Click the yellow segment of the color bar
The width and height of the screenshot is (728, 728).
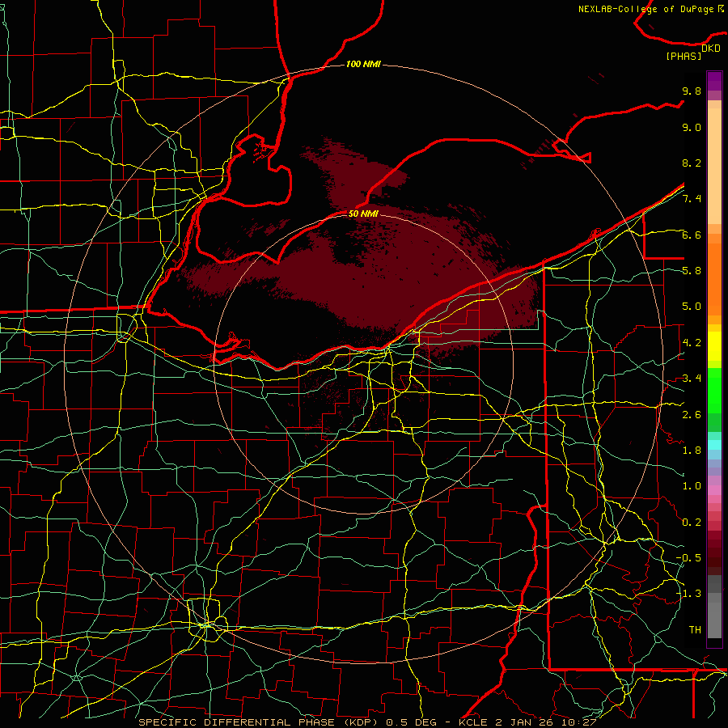(x=714, y=346)
